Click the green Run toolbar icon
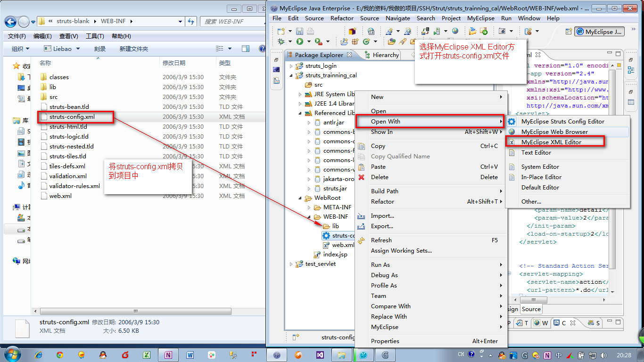The height and width of the screenshot is (362, 644). pyautogui.click(x=299, y=41)
